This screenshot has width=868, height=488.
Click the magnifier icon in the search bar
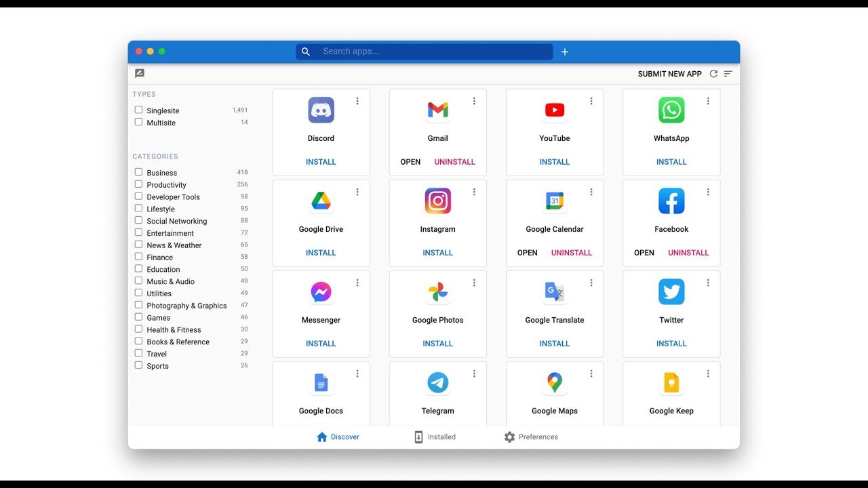click(306, 52)
